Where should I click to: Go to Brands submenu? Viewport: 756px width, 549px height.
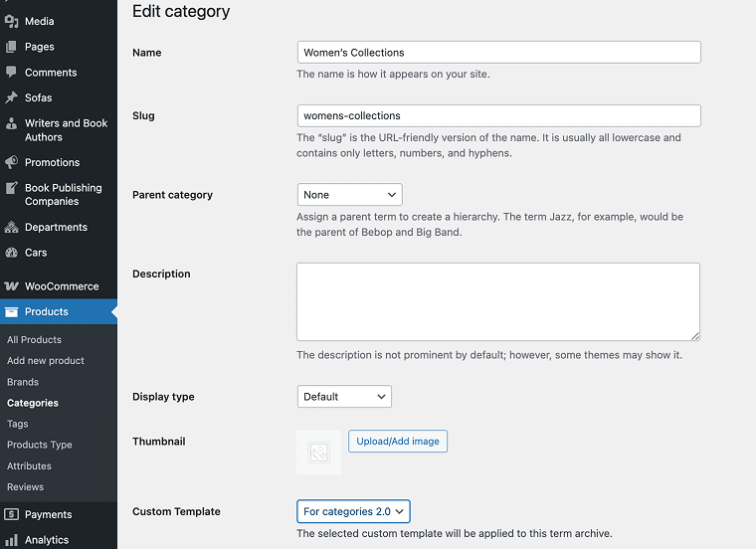pyautogui.click(x=23, y=382)
